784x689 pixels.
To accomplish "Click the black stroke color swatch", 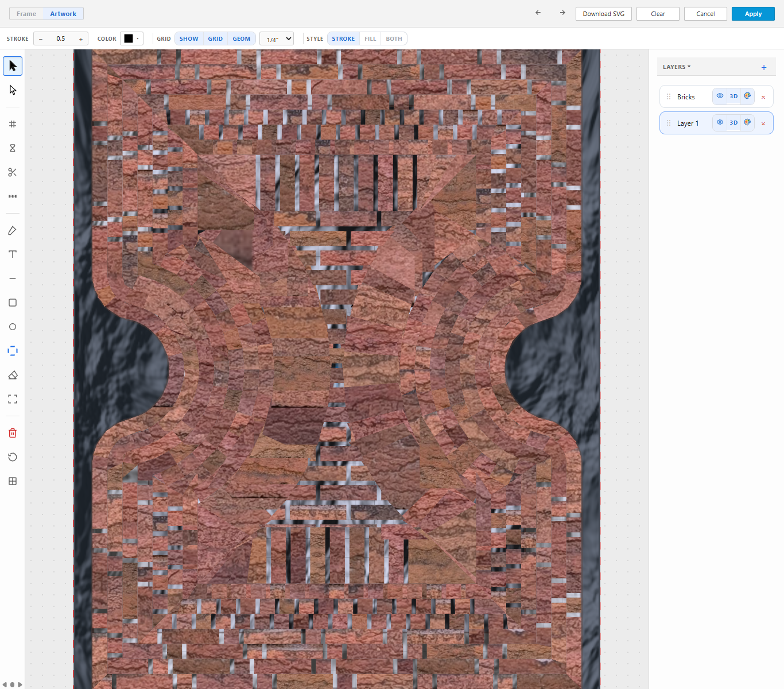I will 129,38.
